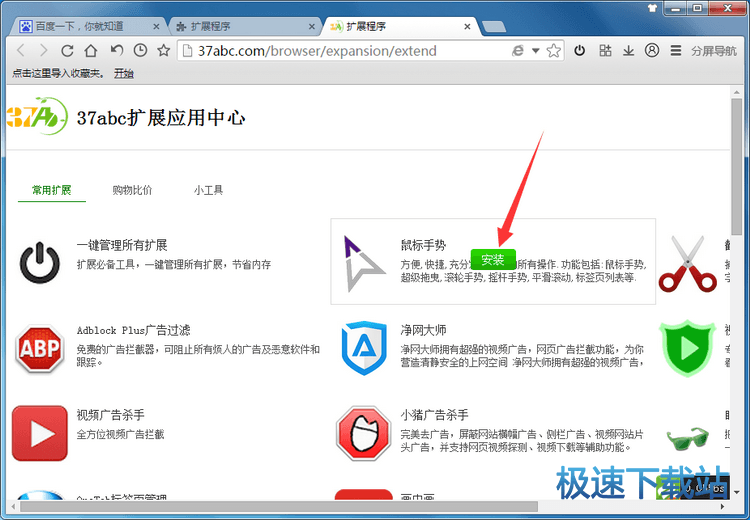The image size is (750, 520).
Task: Click the red scissors extension icon
Action: click(687, 264)
